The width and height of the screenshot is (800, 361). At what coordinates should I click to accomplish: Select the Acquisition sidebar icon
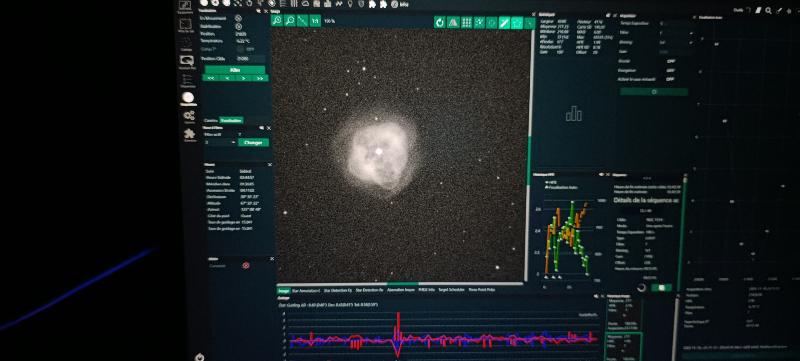(x=188, y=99)
